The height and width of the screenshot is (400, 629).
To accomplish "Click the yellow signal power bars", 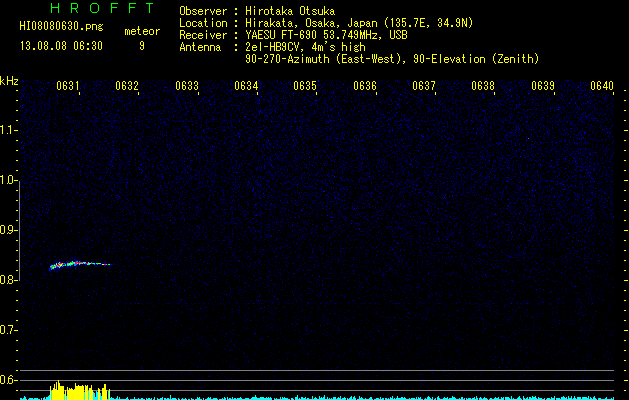I will point(79,391).
